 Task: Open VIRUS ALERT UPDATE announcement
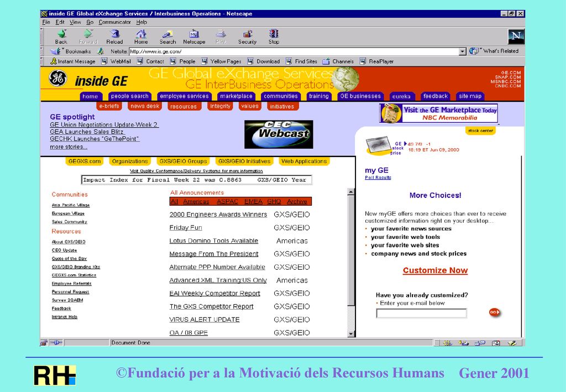point(205,320)
